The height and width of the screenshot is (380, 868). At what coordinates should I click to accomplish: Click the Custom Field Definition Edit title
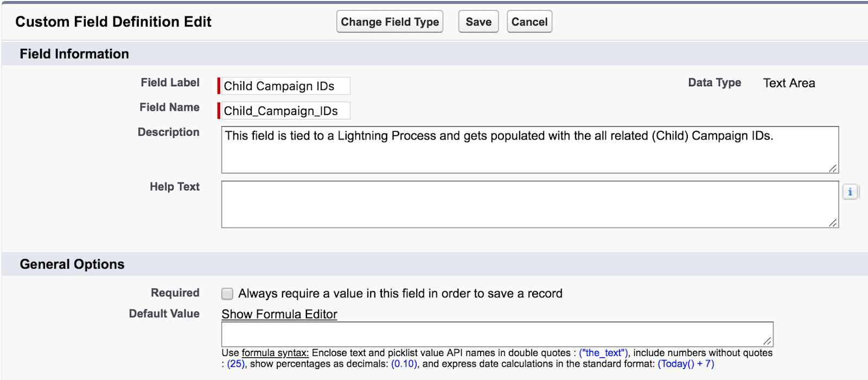click(113, 22)
